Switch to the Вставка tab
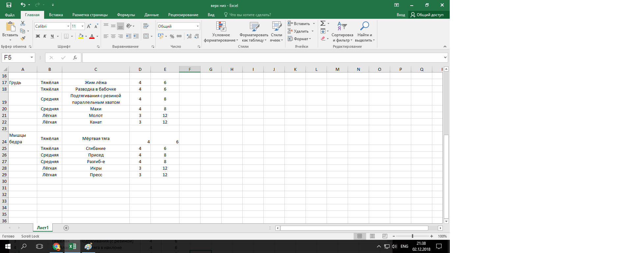Screen dimensions: 644x253 click(x=56, y=15)
